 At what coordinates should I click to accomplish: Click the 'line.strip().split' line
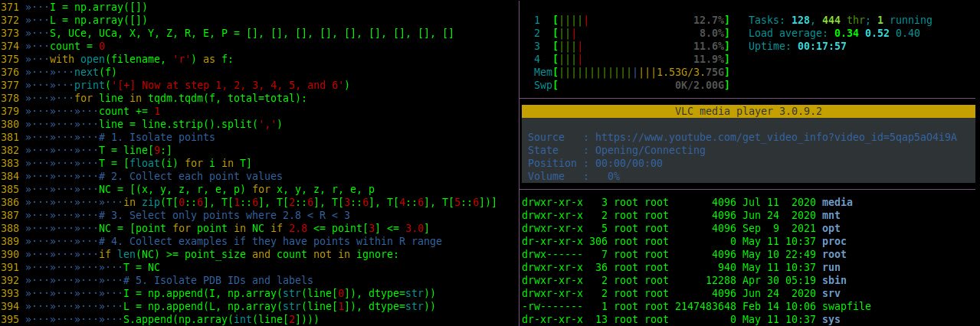point(191,124)
